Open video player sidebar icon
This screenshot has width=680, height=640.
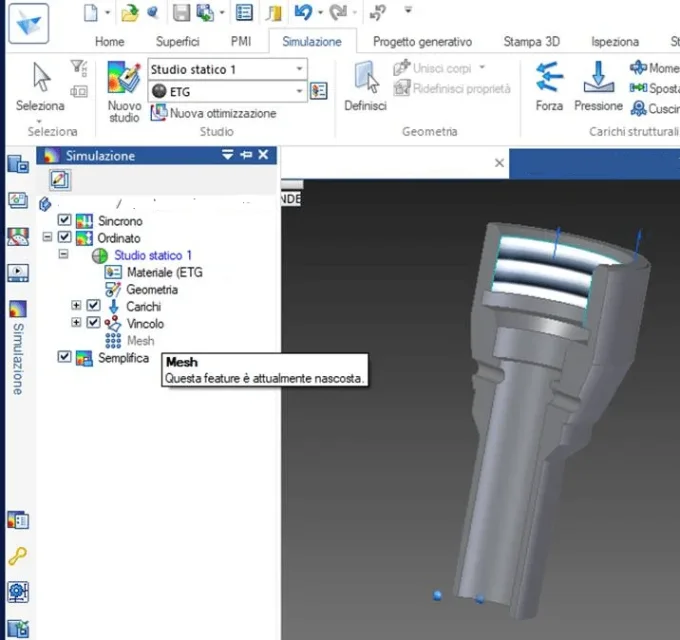18,273
